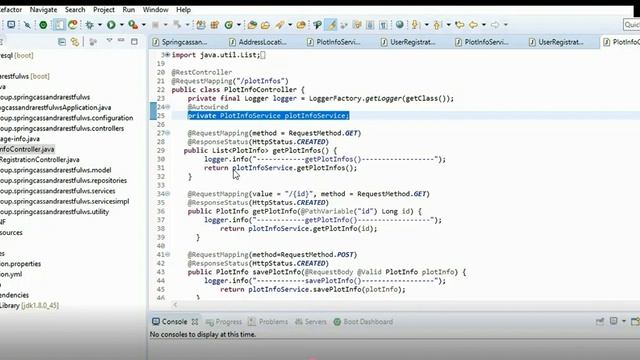This screenshot has height=360, width=640.
Task: Select springcassandrarestfulws.controllers package
Action: (x=61, y=128)
